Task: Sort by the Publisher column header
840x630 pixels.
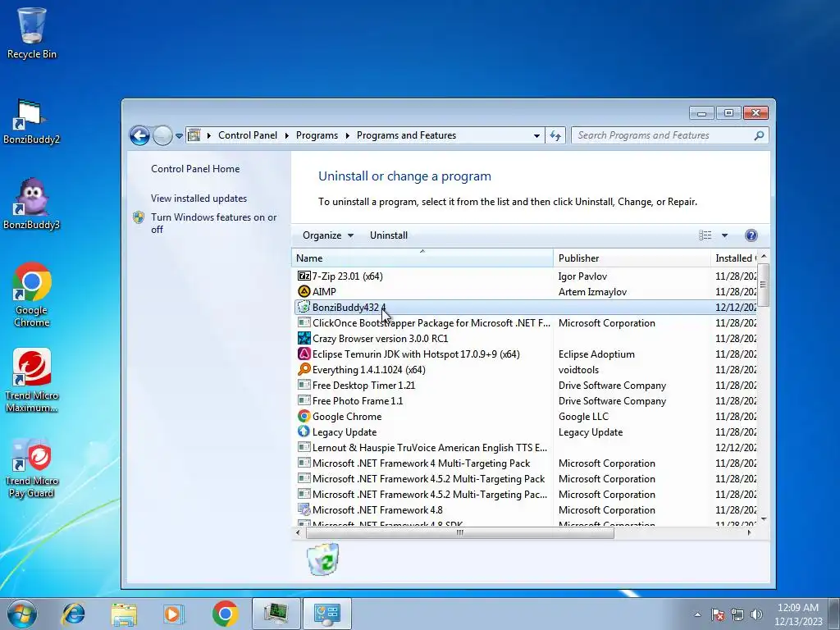Action: click(632, 258)
